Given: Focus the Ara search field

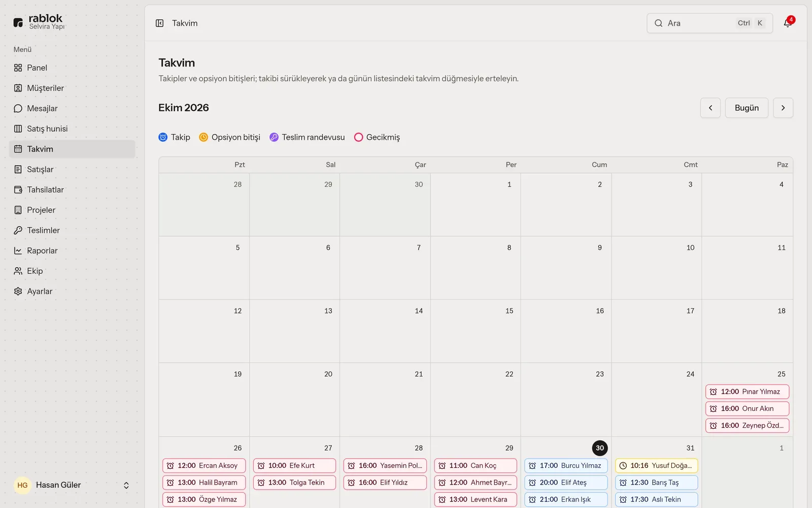Looking at the screenshot, I should click(709, 23).
